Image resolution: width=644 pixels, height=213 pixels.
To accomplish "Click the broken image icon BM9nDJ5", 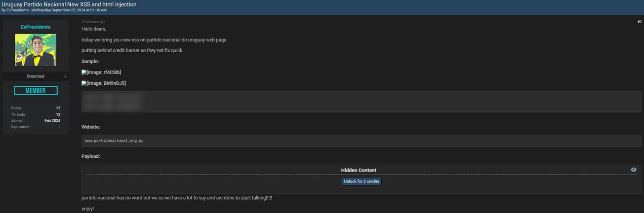I will [x=84, y=83].
